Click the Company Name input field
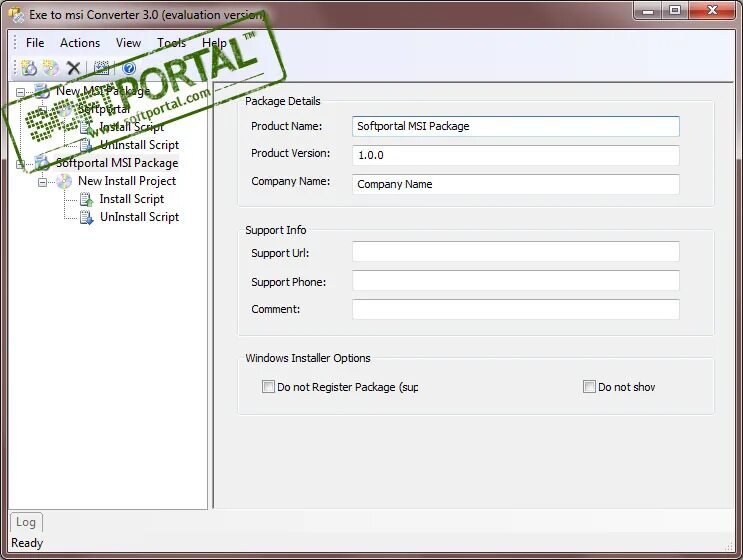 point(516,184)
